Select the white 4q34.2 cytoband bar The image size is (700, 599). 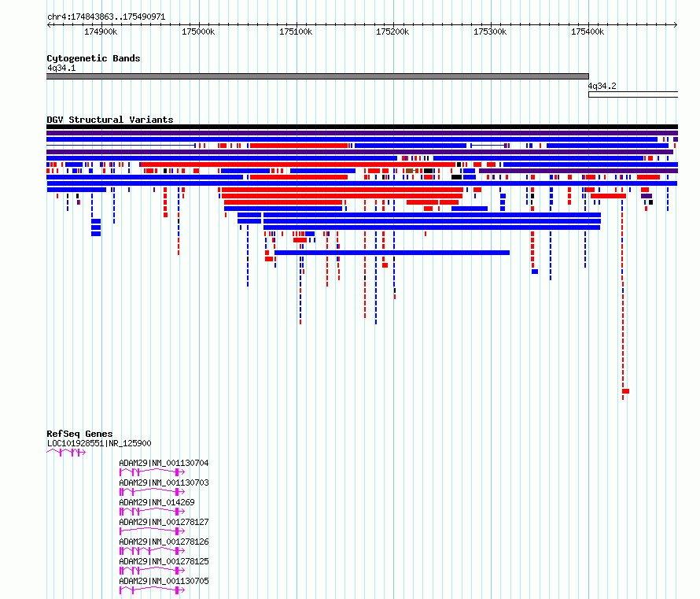pyautogui.click(x=633, y=94)
